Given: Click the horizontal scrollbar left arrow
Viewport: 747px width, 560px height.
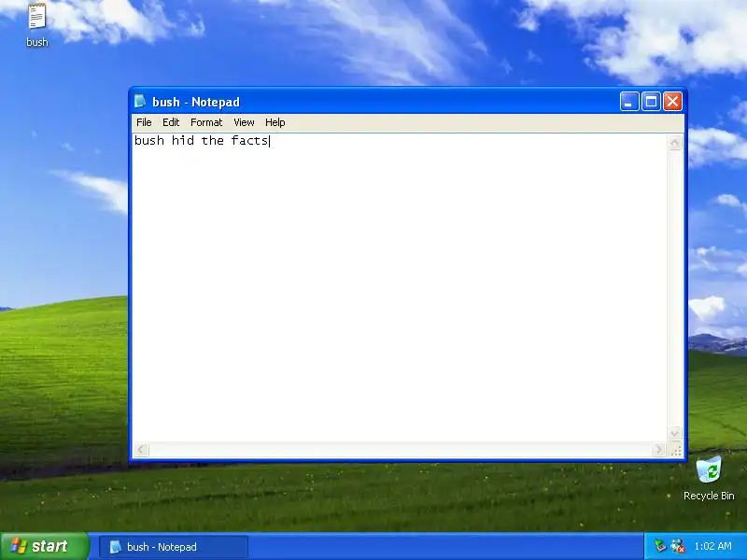Looking at the screenshot, I should point(142,450).
